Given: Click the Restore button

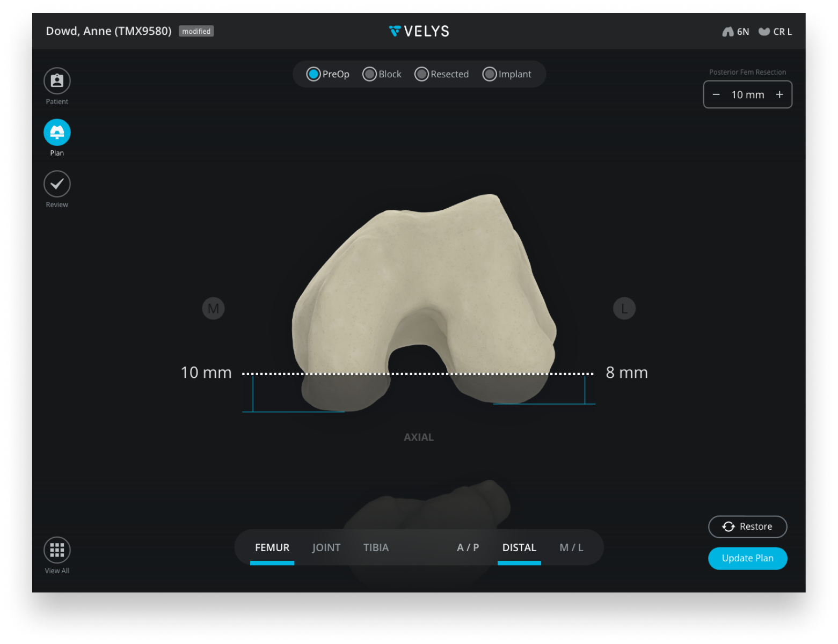Looking at the screenshot, I should click(x=747, y=526).
